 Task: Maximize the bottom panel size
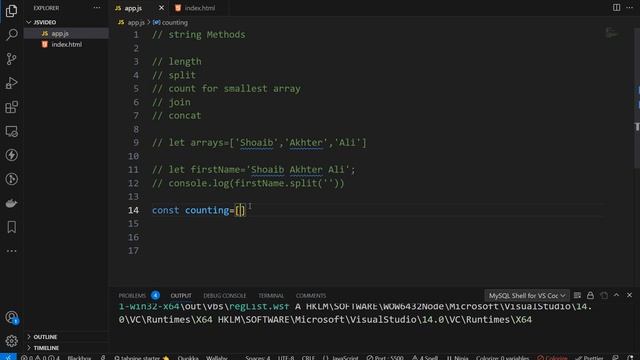point(616,295)
